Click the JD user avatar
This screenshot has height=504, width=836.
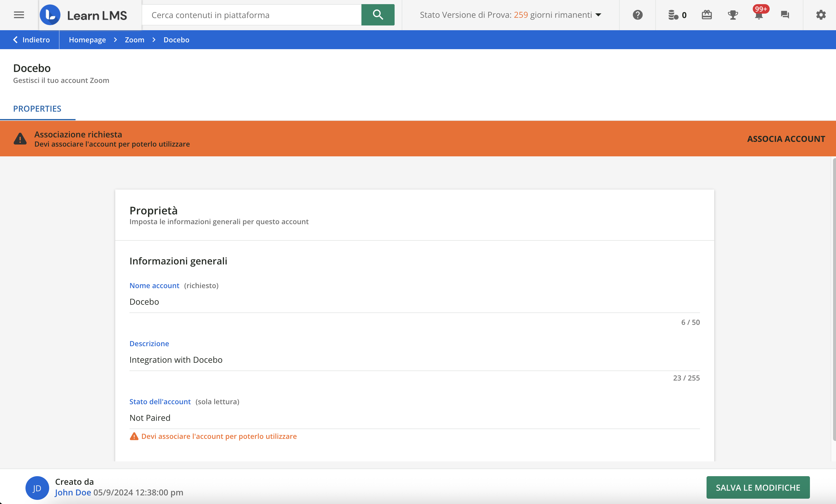37,488
